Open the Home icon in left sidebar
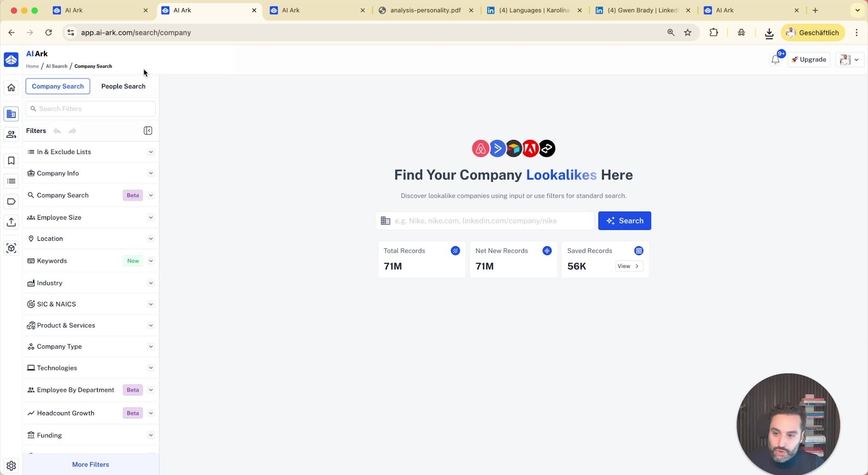This screenshot has width=868, height=475. point(11,87)
